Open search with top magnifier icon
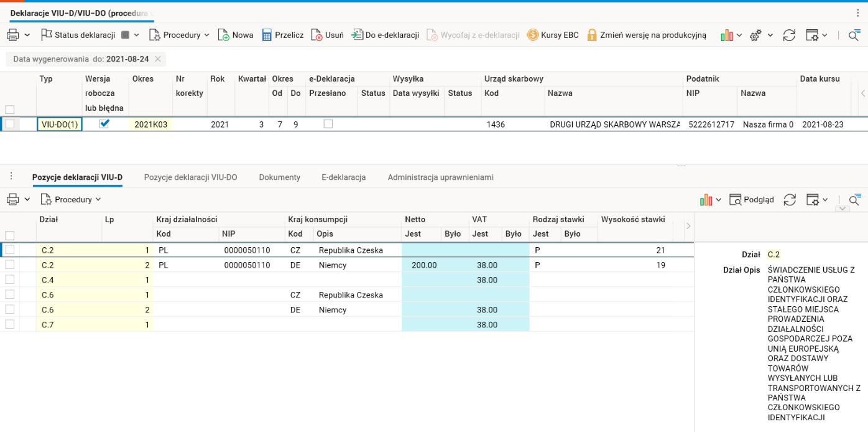 pos(854,35)
